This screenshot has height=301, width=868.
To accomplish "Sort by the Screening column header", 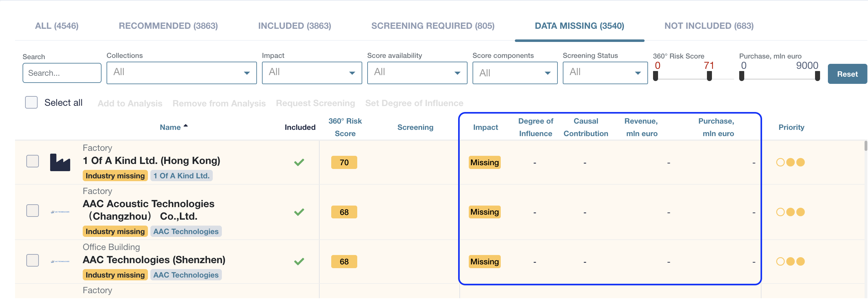I will tap(415, 127).
